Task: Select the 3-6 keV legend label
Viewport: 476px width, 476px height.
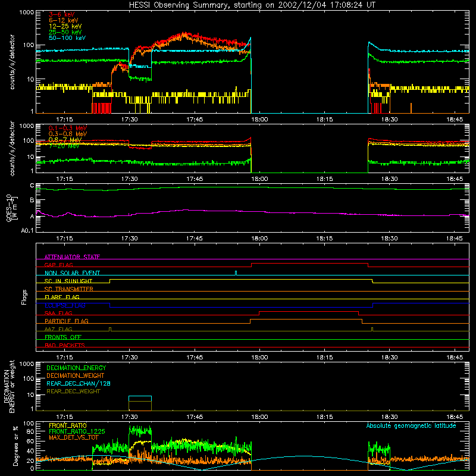Action: point(61,14)
